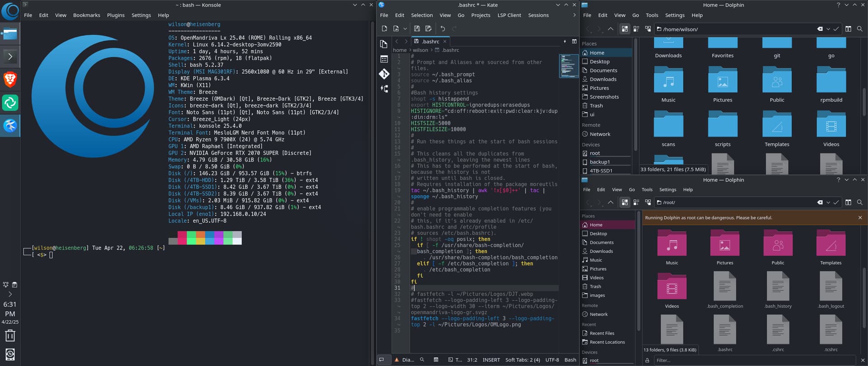Select the scripts folder in top Dolphin
868x366 pixels.
coord(722,129)
